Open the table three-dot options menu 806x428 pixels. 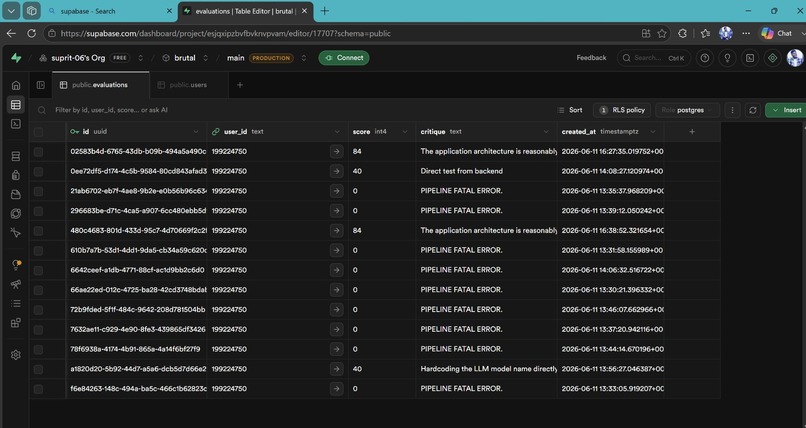pos(732,110)
